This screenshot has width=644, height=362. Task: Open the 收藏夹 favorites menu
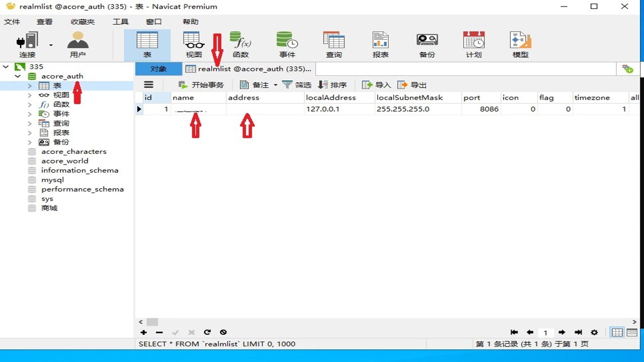pos(83,22)
